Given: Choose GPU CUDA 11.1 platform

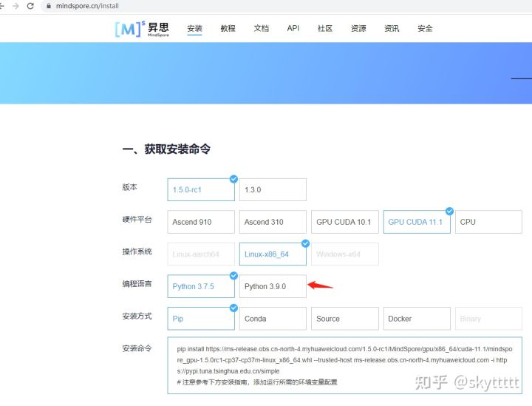Looking at the screenshot, I should tap(417, 222).
